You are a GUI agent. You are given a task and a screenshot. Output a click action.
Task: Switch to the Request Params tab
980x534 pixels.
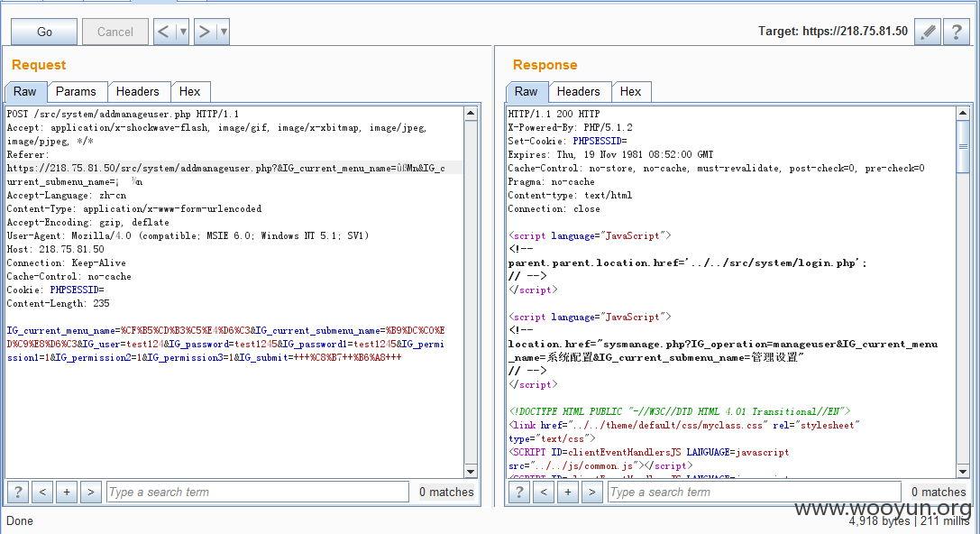tap(76, 91)
